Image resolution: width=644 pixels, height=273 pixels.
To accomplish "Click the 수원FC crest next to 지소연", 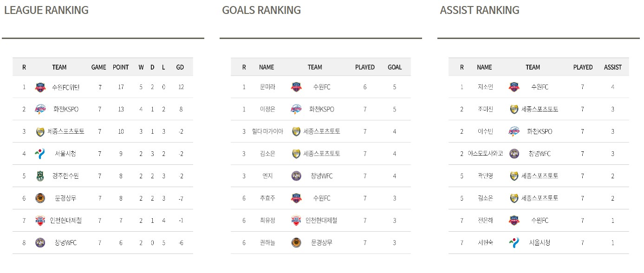I will click(x=514, y=87).
